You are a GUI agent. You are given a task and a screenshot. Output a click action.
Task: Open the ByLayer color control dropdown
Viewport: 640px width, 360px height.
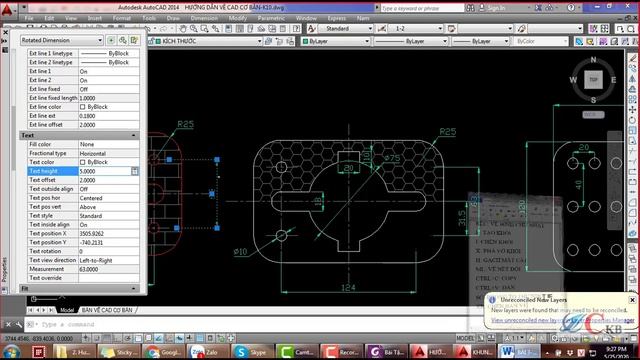336,41
